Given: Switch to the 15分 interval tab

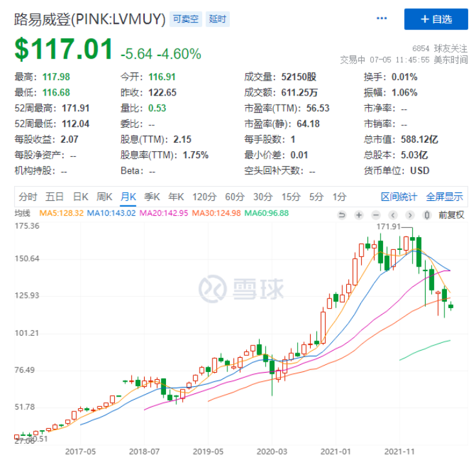Looking at the screenshot, I should pos(291,197).
